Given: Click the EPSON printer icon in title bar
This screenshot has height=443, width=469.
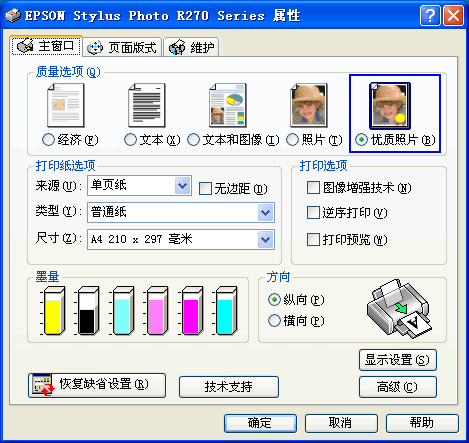Looking at the screenshot, I should point(13,16).
